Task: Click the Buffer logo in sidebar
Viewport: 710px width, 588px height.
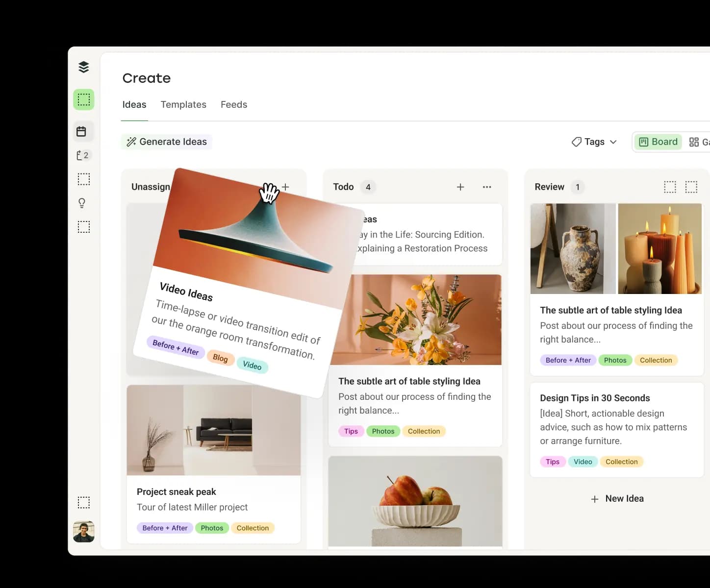Action: pos(83,67)
